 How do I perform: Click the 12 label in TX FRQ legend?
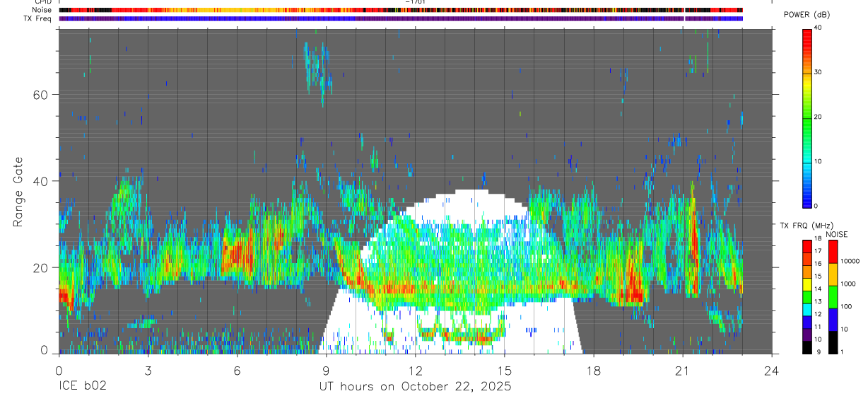pyautogui.click(x=819, y=314)
